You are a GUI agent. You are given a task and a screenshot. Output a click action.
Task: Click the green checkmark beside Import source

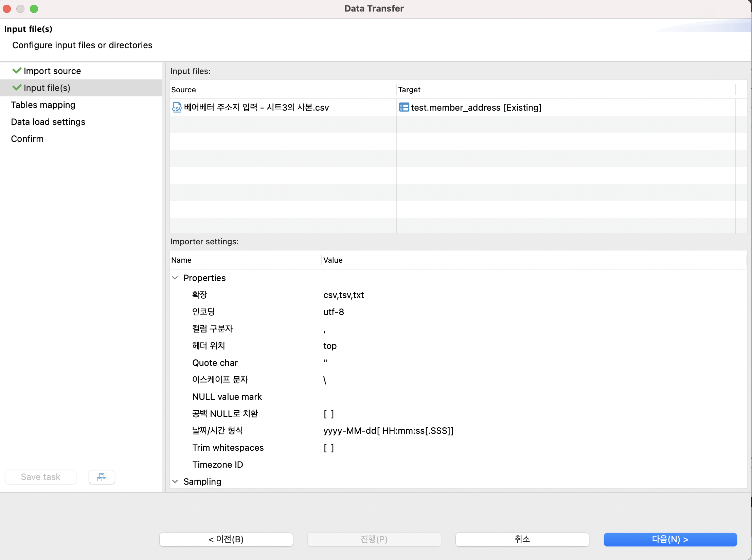pos(17,71)
